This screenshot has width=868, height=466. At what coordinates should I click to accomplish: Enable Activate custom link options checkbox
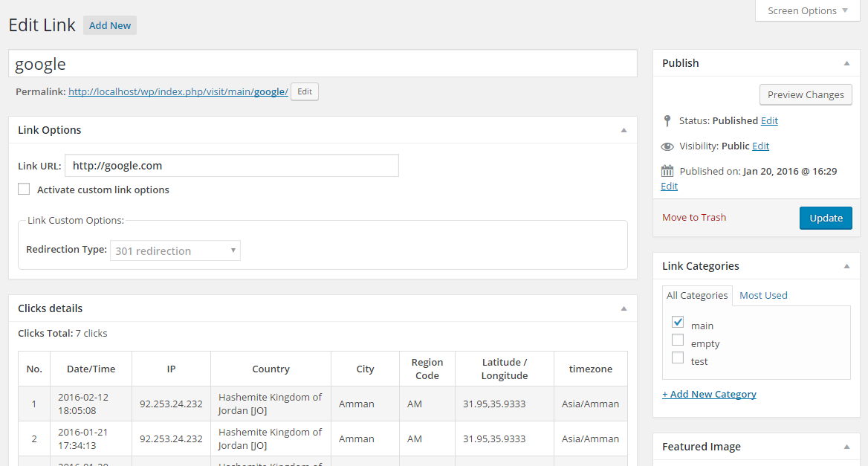25,190
